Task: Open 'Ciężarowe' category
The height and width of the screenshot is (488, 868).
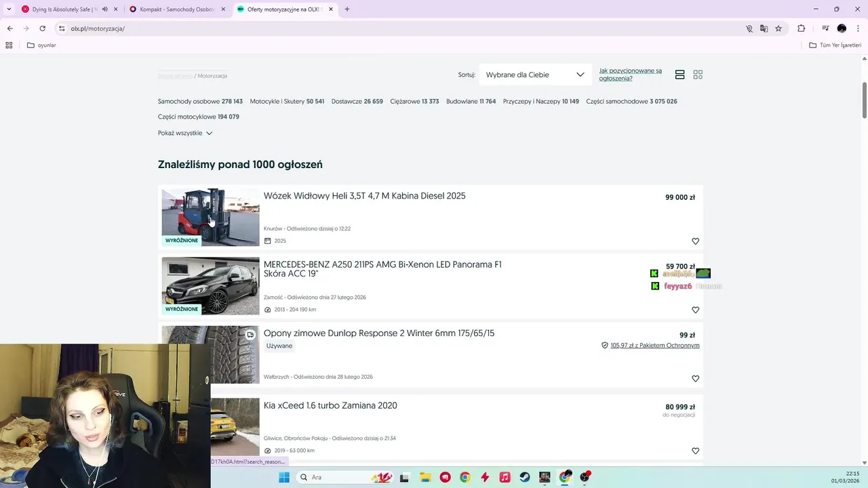Action: point(414,102)
